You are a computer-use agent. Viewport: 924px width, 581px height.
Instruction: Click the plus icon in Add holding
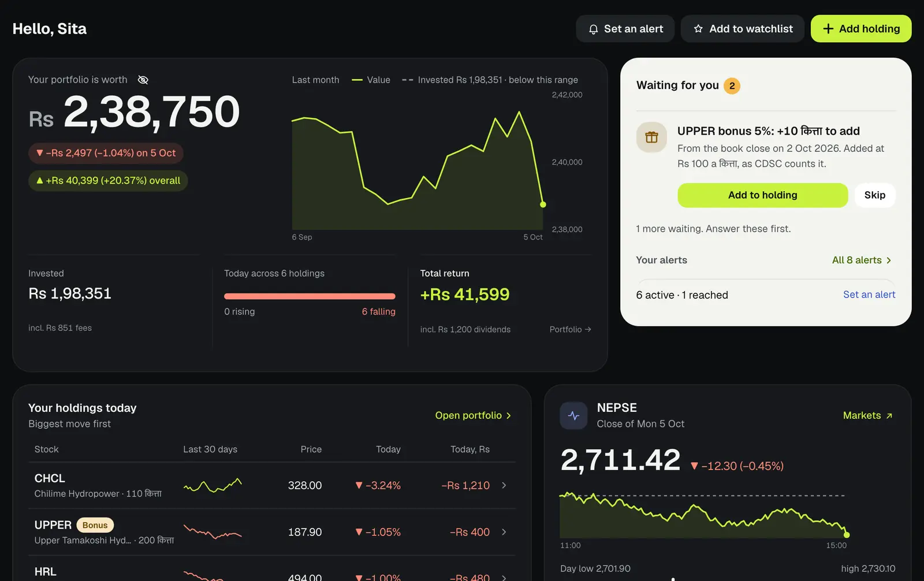click(x=828, y=29)
